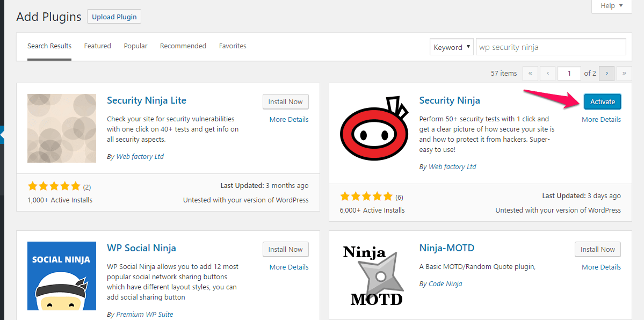This screenshot has height=320, width=644.
Task: Click the 57 items count text
Action: pos(504,74)
